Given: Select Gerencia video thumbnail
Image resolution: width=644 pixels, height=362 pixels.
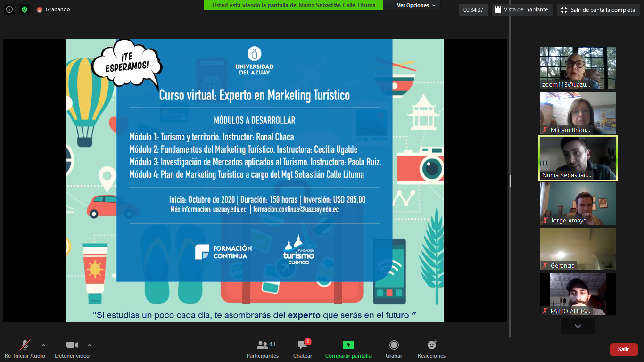Looking at the screenshot, I should point(578,249).
